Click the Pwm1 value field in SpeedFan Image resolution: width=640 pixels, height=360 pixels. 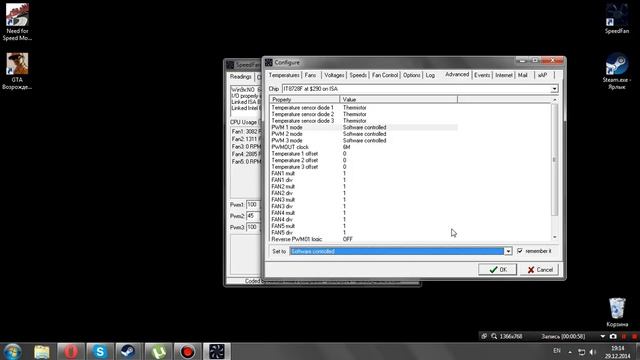[253, 204]
